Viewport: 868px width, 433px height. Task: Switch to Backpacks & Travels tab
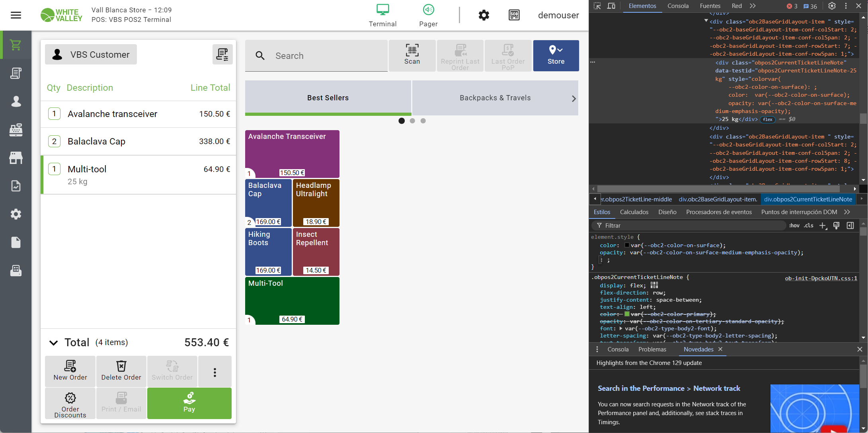(x=495, y=98)
